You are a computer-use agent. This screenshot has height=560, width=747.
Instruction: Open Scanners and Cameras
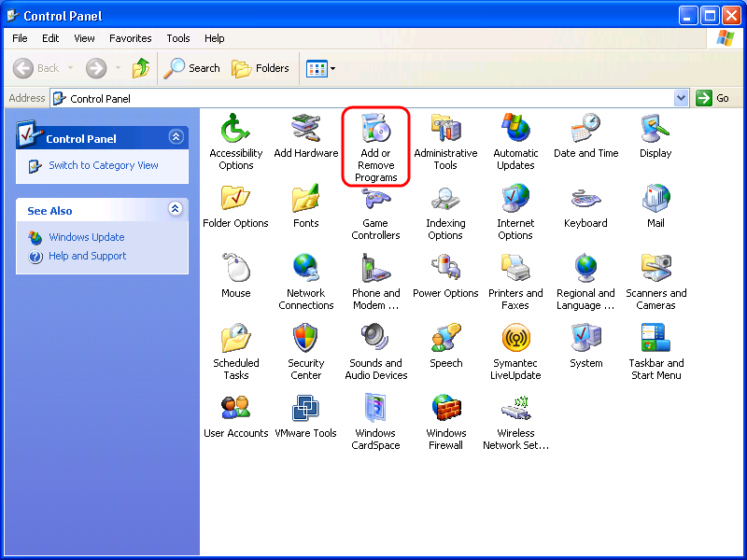click(656, 282)
